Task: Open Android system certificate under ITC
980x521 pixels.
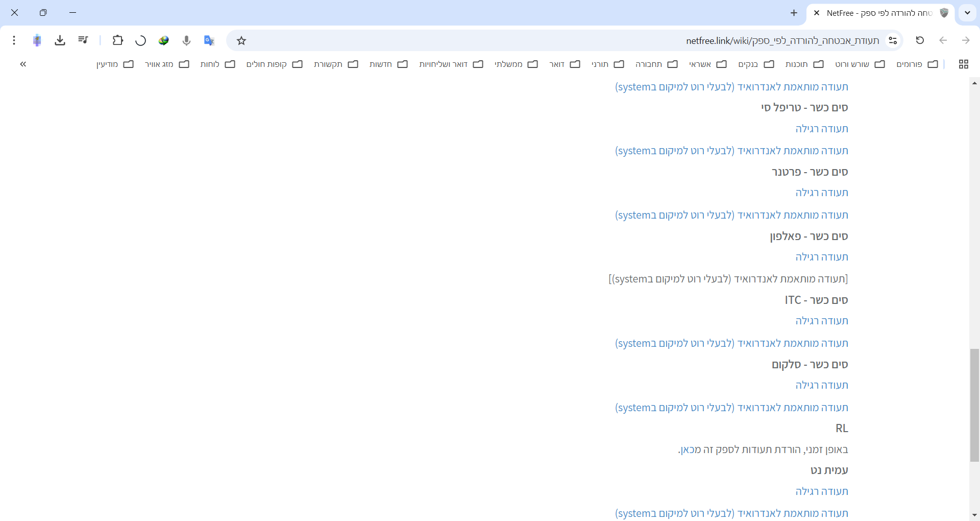Action: [x=731, y=343]
